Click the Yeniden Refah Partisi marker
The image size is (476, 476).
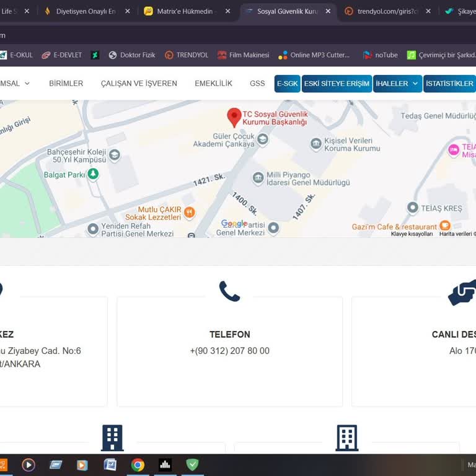coord(93,229)
